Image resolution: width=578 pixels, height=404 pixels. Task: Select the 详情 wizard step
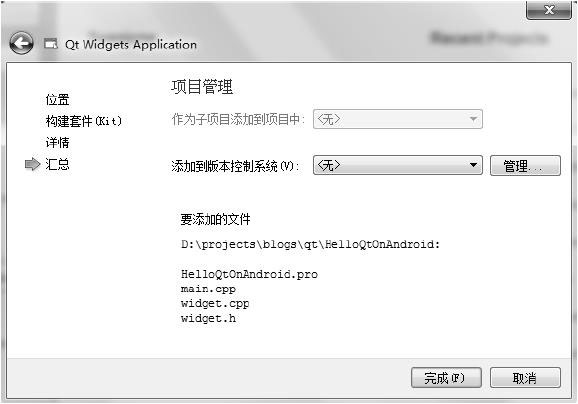(57, 142)
